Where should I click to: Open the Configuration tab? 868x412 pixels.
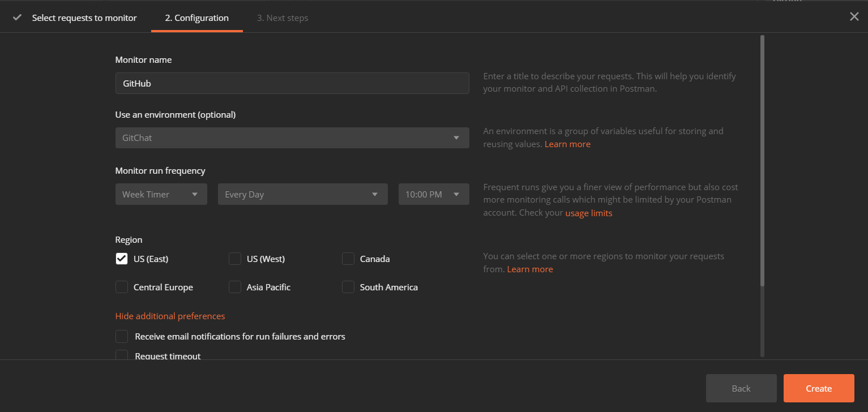(196, 18)
